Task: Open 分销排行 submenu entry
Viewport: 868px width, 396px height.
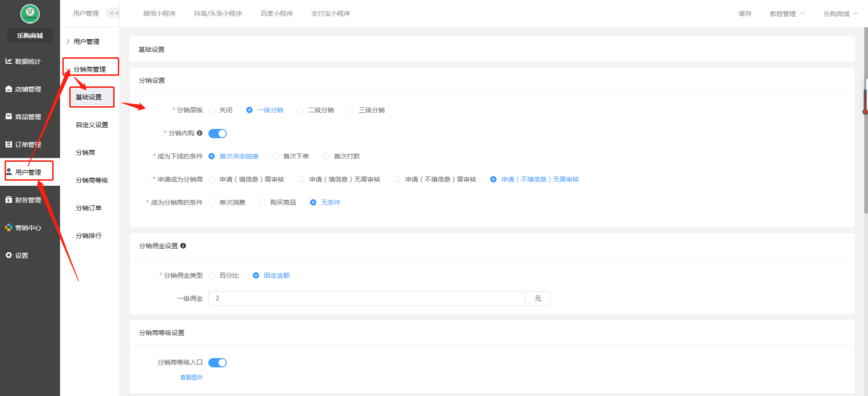Action: coord(89,236)
